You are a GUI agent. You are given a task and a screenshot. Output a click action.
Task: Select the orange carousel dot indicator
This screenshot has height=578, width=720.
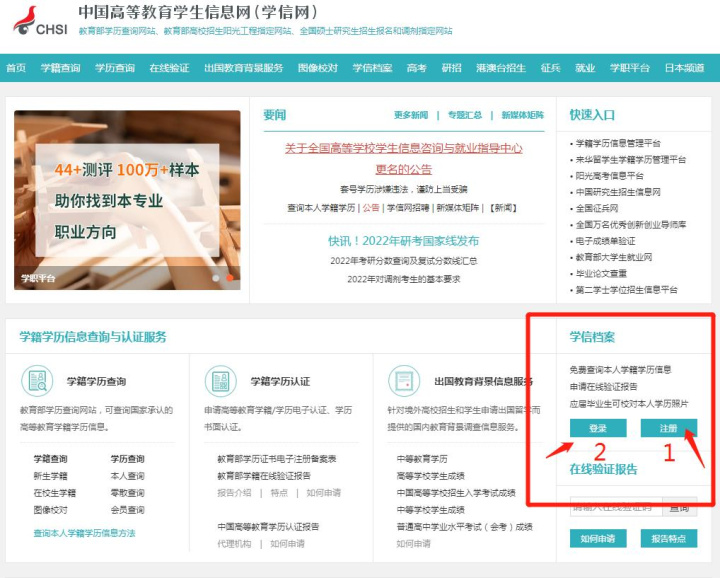[x=230, y=278]
